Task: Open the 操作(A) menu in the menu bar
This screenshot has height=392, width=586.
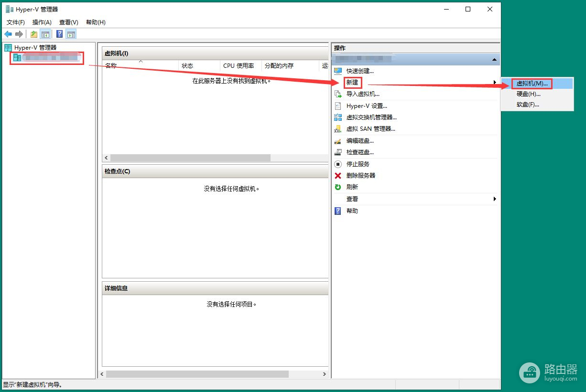Action: (x=42, y=22)
